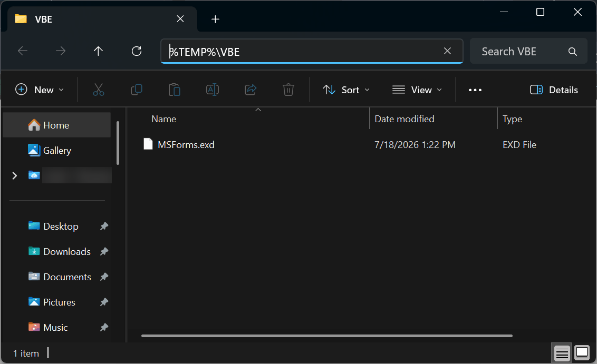Click the cloud drive folder icon
597x364 pixels.
tap(34, 175)
